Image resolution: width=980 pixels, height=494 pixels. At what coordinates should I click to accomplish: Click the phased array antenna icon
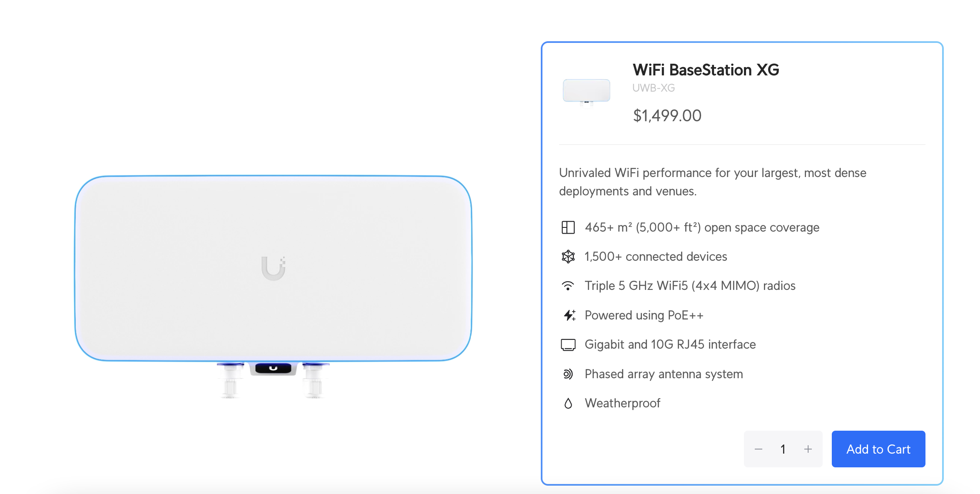pos(568,374)
